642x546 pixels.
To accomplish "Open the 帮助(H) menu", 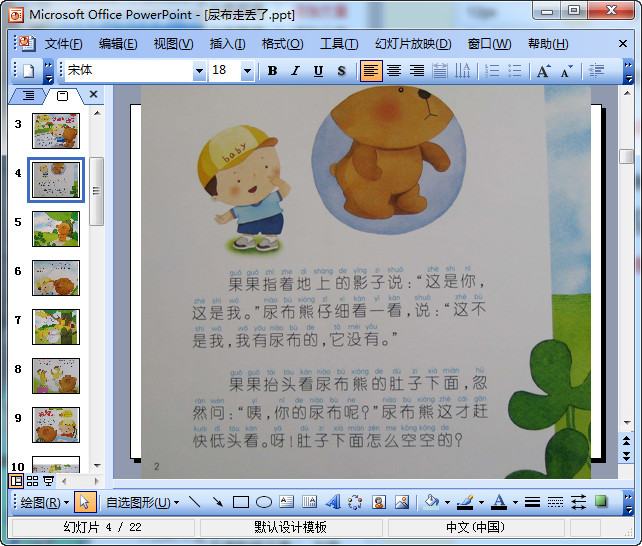I will coord(548,44).
